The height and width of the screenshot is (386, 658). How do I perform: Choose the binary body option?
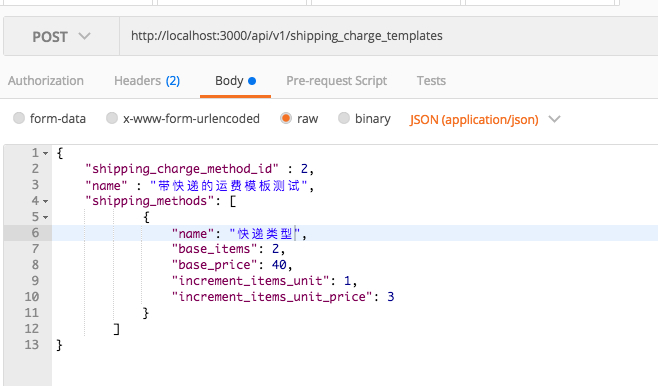tap(344, 118)
